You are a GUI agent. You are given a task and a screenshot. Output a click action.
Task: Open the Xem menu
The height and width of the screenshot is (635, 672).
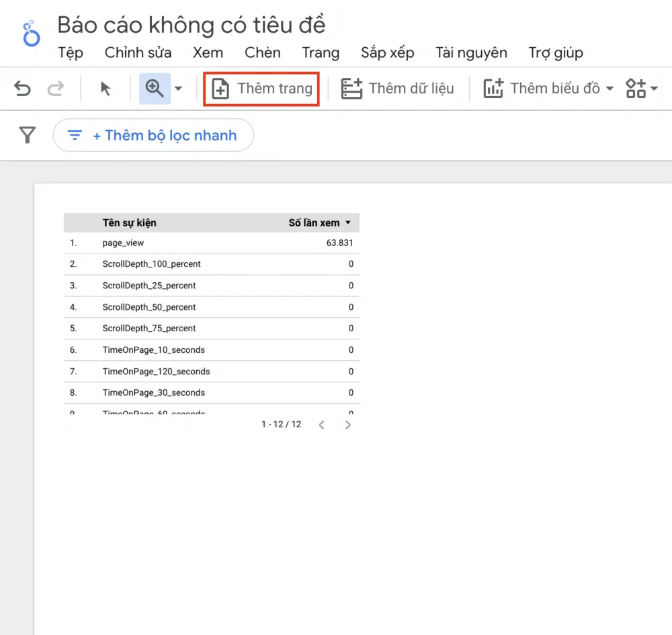pyautogui.click(x=208, y=52)
